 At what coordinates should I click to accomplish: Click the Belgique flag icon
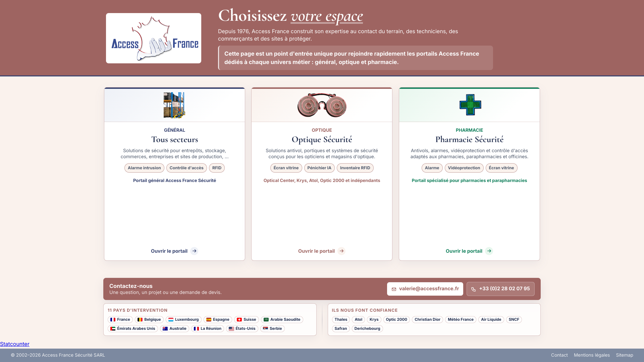[x=140, y=320]
